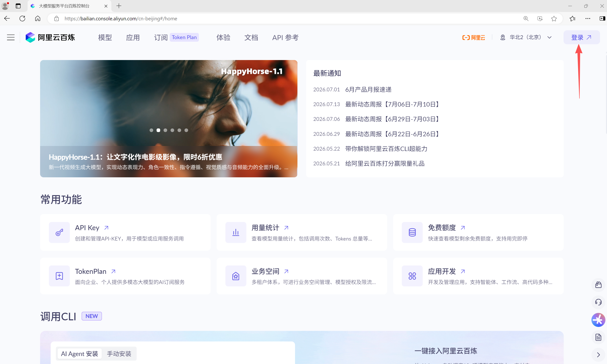This screenshot has width=607, height=364.
Task: Click the 用量统计 bar chart icon
Action: [236, 232]
